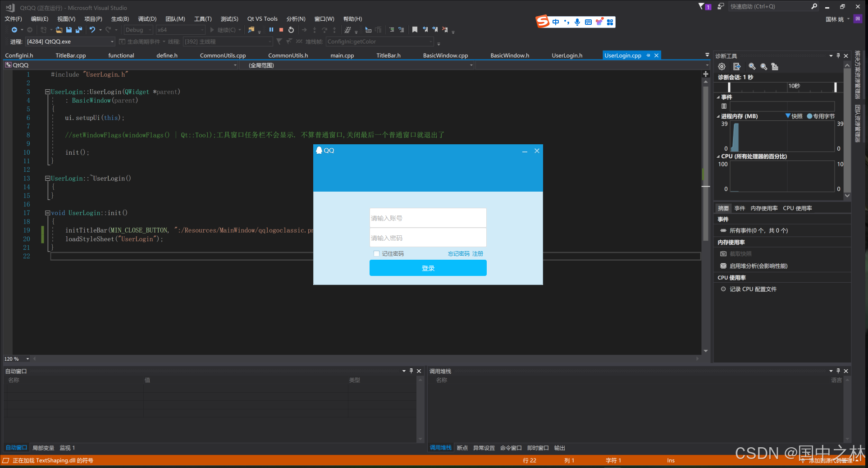The image size is (868, 468).
Task: Click reset view chart icon in diagnostic tools
Action: click(x=775, y=67)
